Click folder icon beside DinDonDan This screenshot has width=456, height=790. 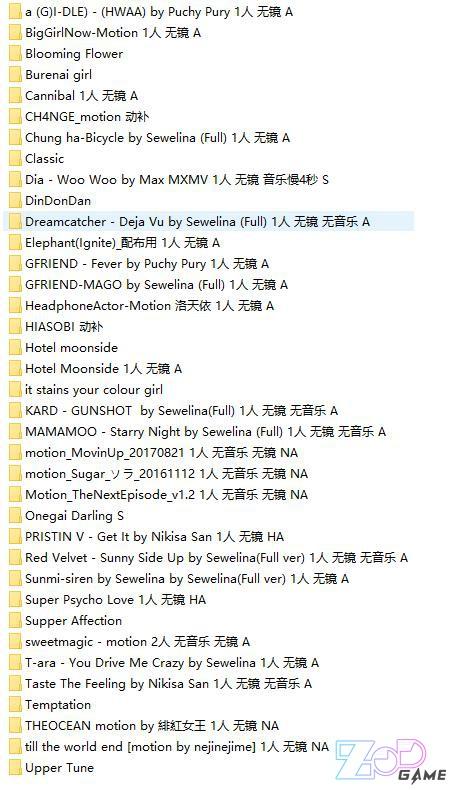pyautogui.click(x=15, y=201)
